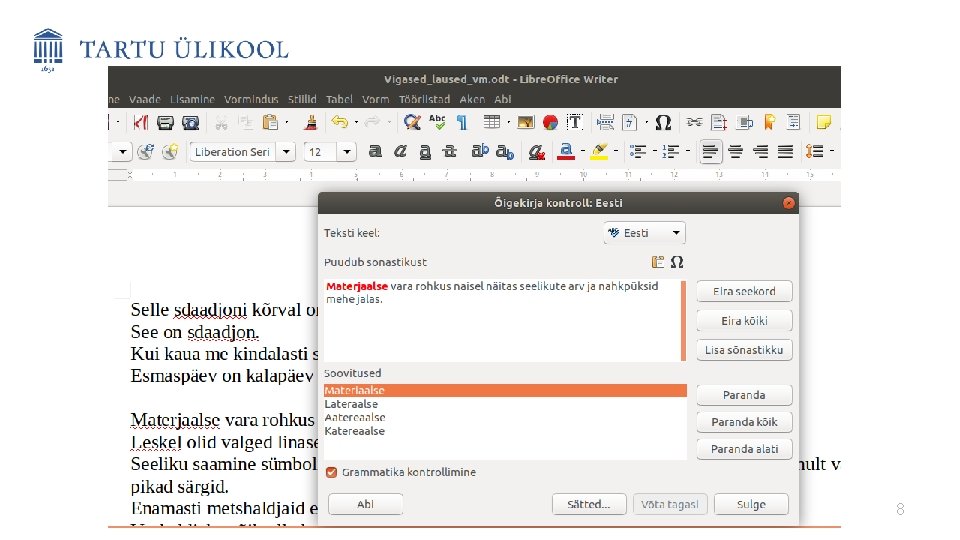Click the font size 12 field
This screenshot has height=540, width=960.
(x=321, y=151)
